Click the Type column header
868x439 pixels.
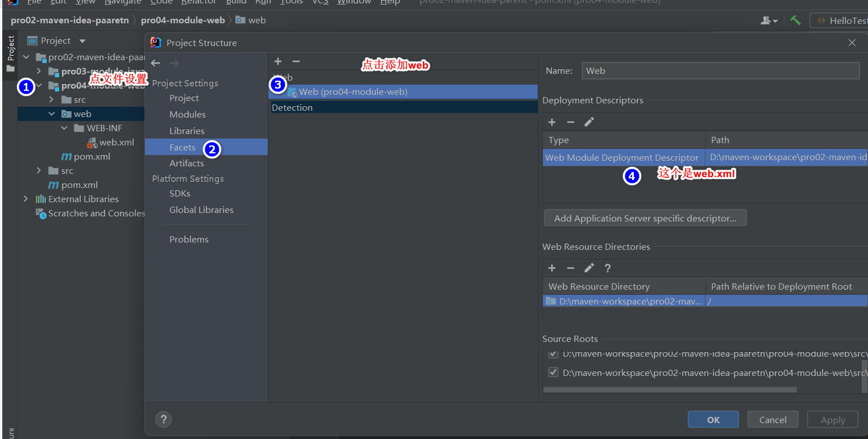(x=624, y=140)
